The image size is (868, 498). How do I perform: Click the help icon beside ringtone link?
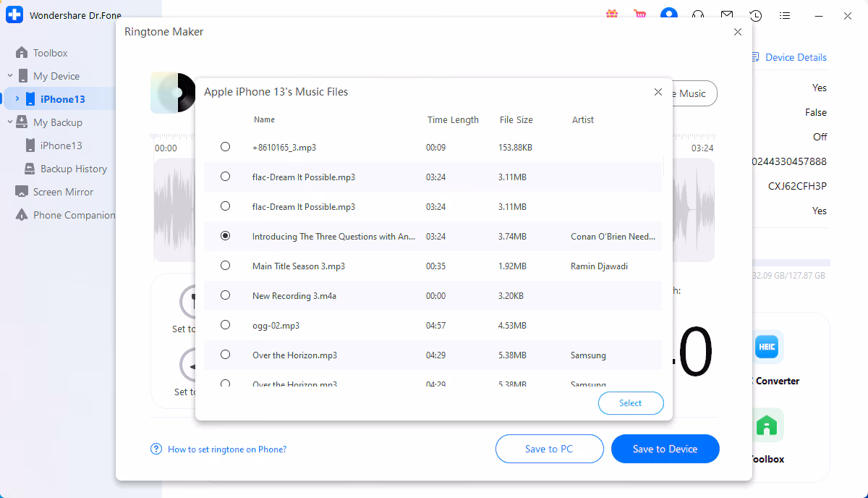(156, 449)
